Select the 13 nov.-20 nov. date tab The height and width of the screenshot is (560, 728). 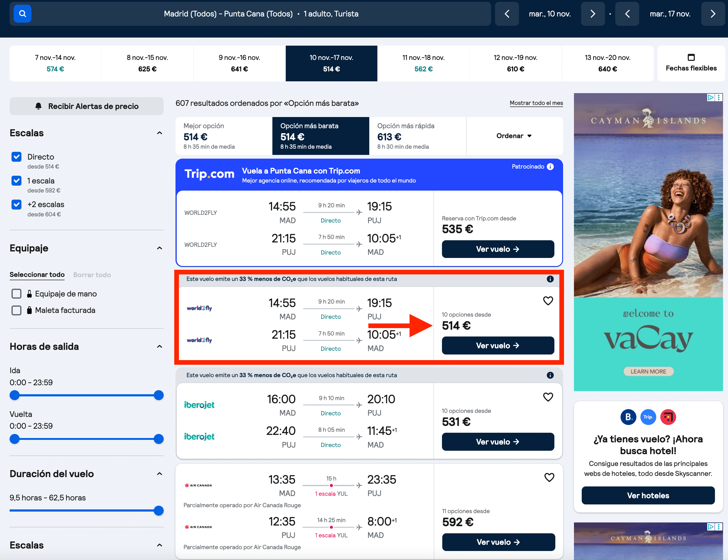click(x=607, y=63)
